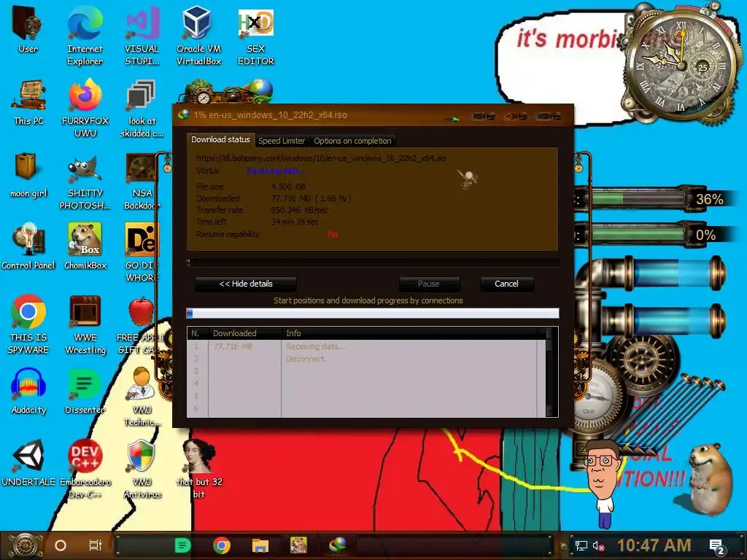Click the 10:47 AM taskbar clock
The width and height of the screenshot is (747, 560).
pyautogui.click(x=654, y=545)
